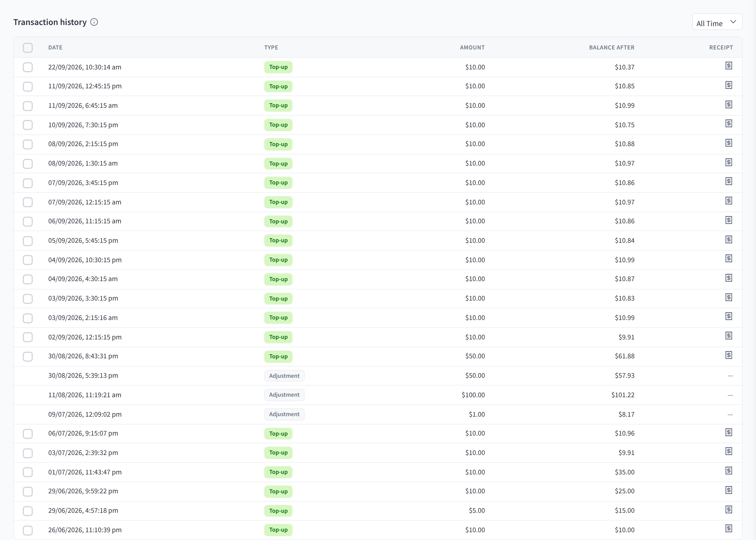Click the AMOUNT column header

click(472, 47)
